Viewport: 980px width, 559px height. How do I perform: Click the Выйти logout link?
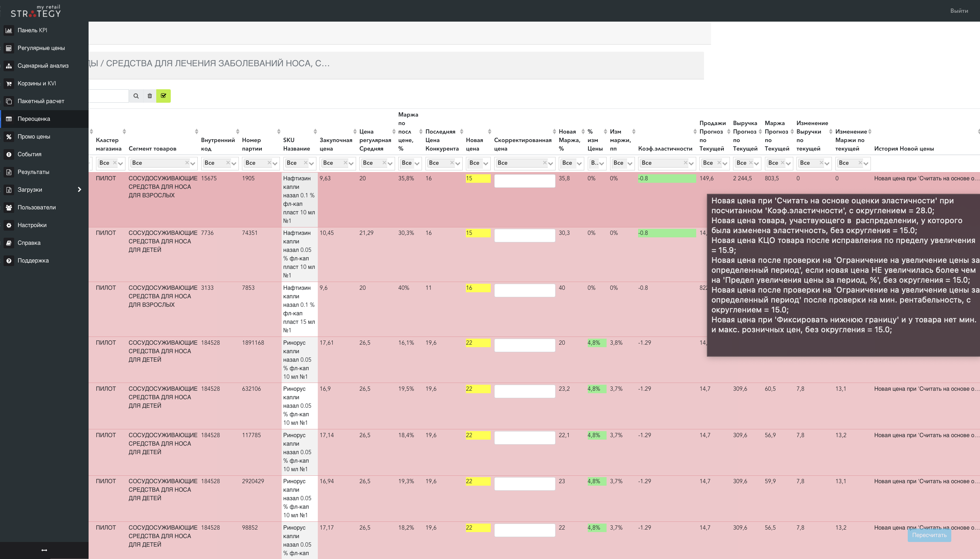(959, 11)
